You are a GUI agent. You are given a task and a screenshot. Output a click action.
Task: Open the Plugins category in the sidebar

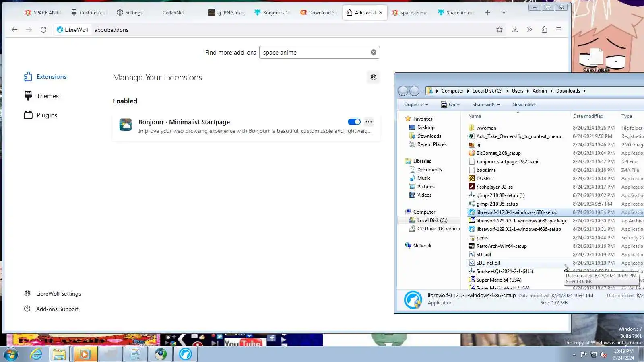pos(41,115)
